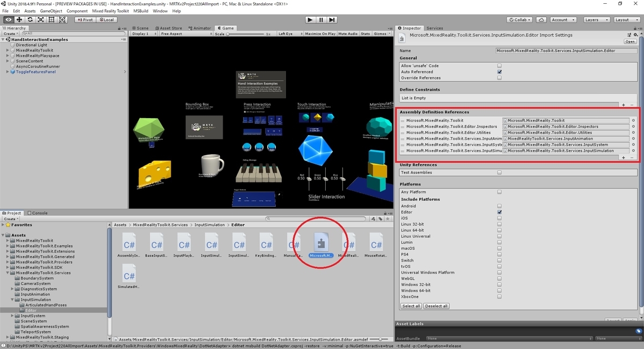Select the KeyBinding... script file
This screenshot has width=644, height=349.
[266, 246]
